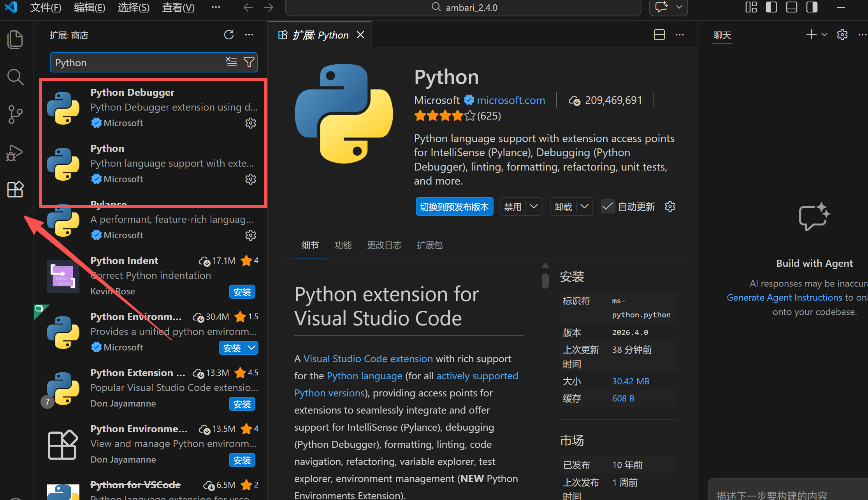The height and width of the screenshot is (500, 868).
Task: Expand the 禁用 dropdown arrow
Action: click(534, 206)
